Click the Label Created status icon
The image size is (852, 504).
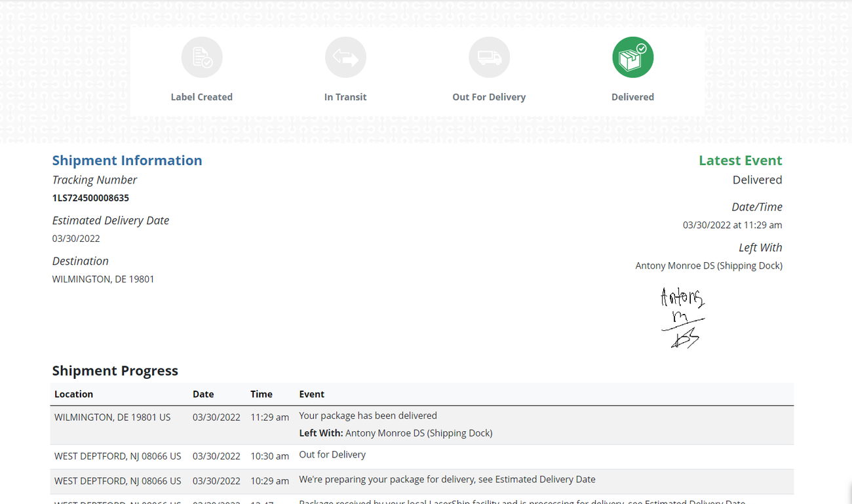click(x=202, y=57)
